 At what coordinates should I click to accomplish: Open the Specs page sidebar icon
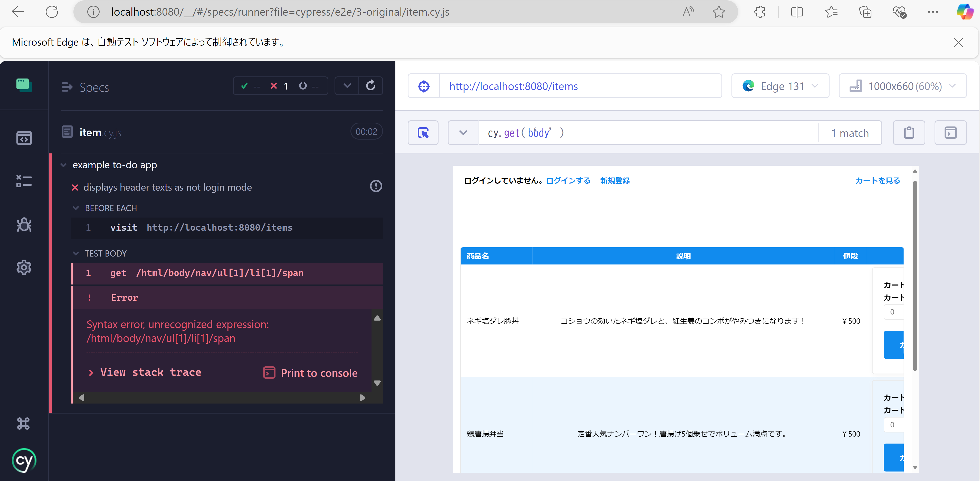coord(24,138)
